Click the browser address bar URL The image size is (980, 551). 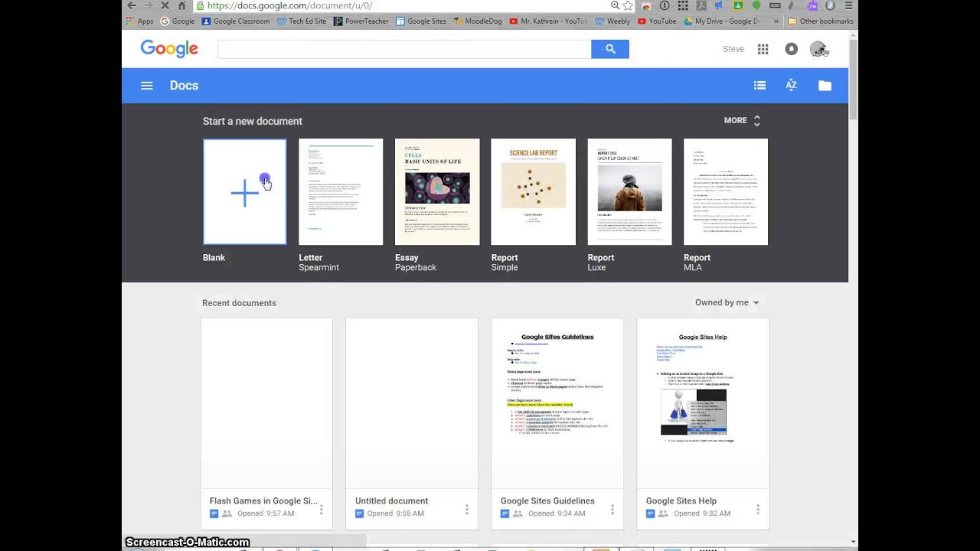(x=289, y=5)
